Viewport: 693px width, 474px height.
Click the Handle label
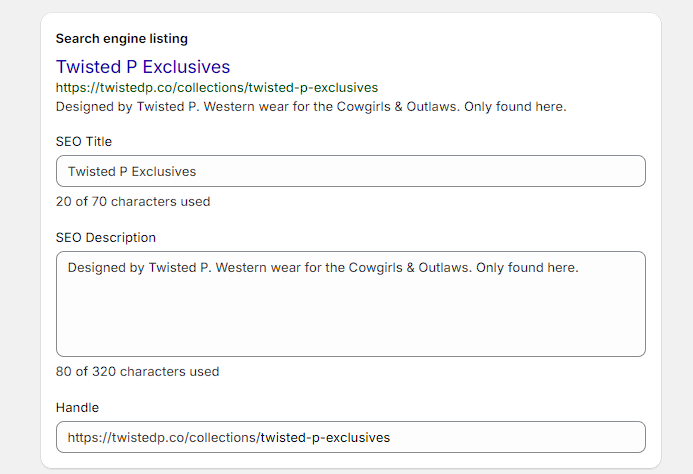click(x=77, y=408)
